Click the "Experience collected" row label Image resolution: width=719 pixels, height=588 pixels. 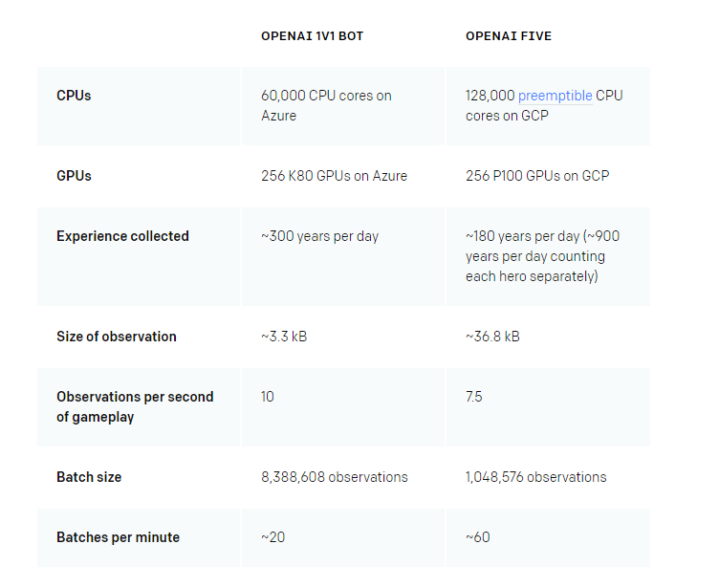[x=122, y=236]
